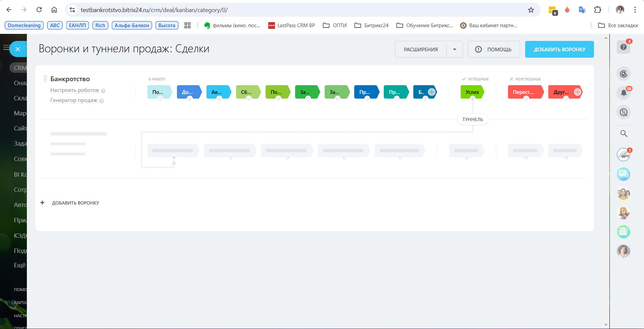Open the group chat avatar with two people
Image resolution: width=644 pixels, height=329 pixels.
(624, 194)
